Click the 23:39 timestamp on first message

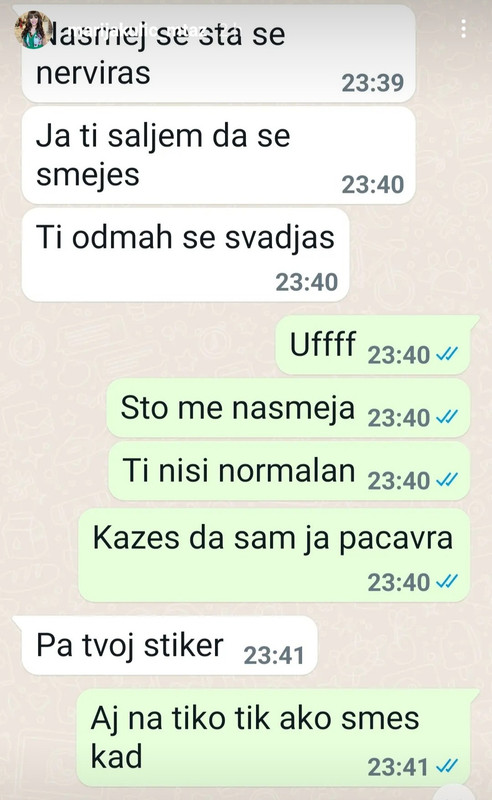373,83
